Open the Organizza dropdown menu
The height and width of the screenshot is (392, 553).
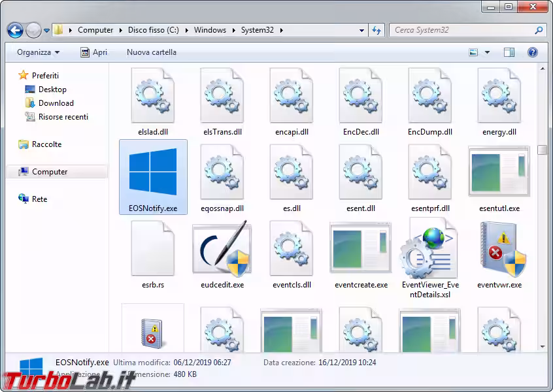point(38,52)
